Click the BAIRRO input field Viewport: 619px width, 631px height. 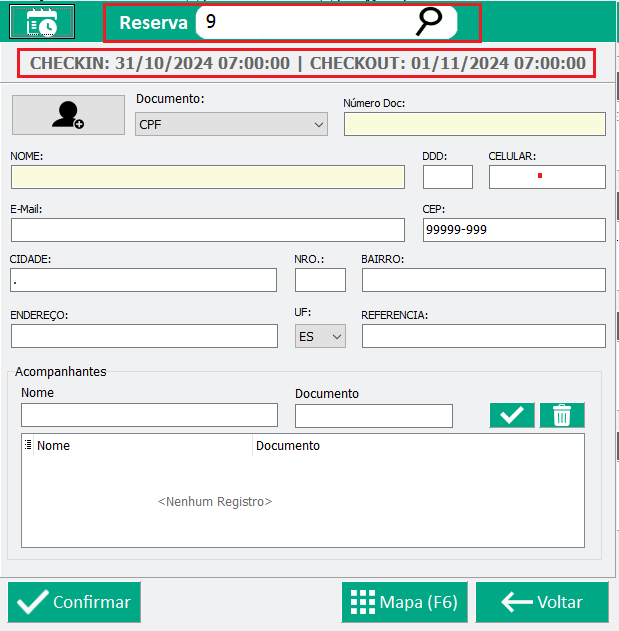coord(484,280)
